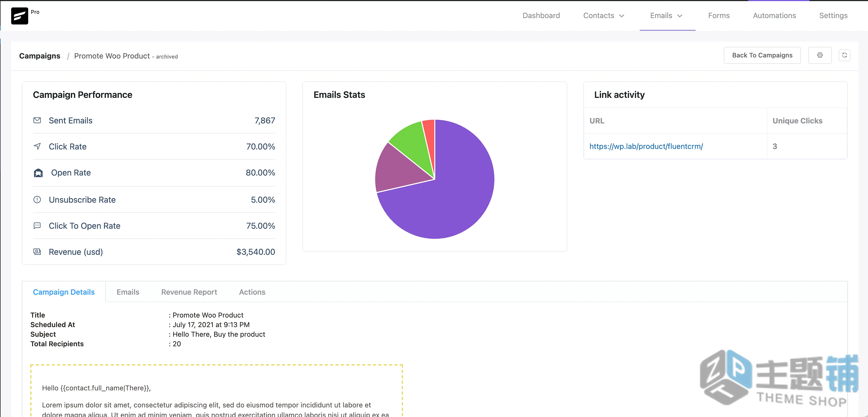Click the Back To Campaigns button
The height and width of the screenshot is (417, 868).
(x=762, y=55)
